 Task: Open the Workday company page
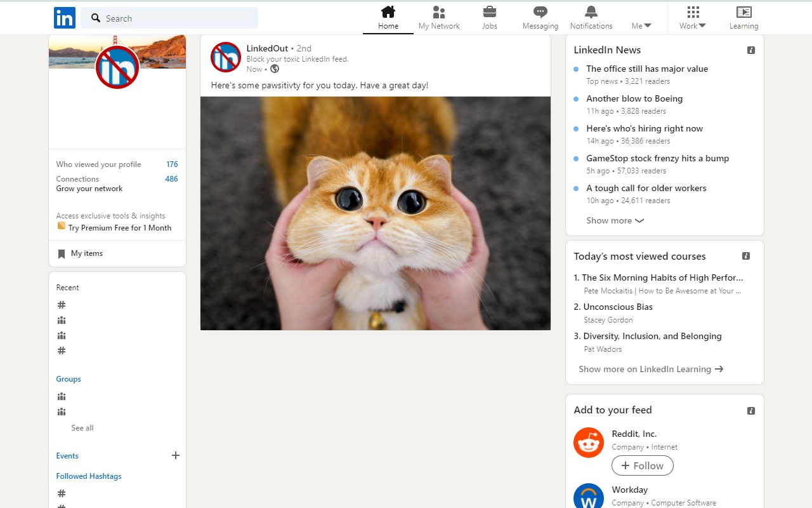point(630,490)
